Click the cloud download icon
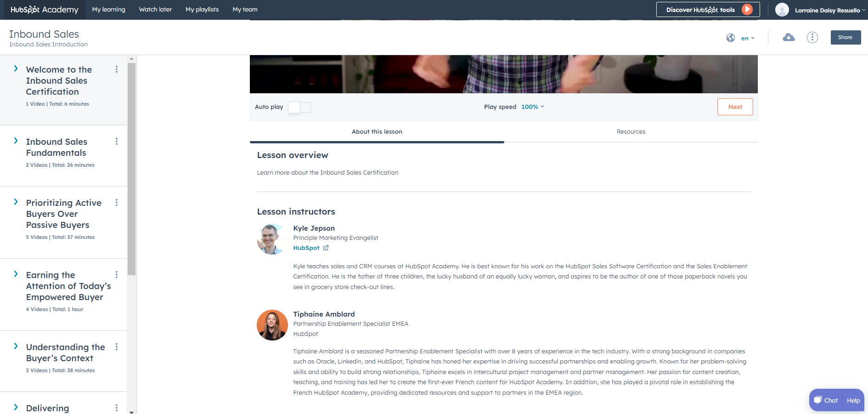 click(x=789, y=38)
